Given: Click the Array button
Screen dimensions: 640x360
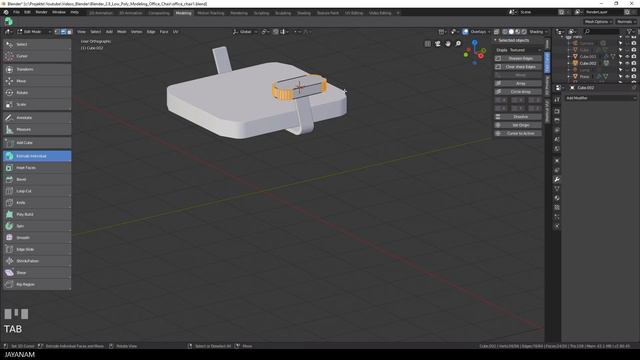Looking at the screenshot, I should (x=518, y=83).
